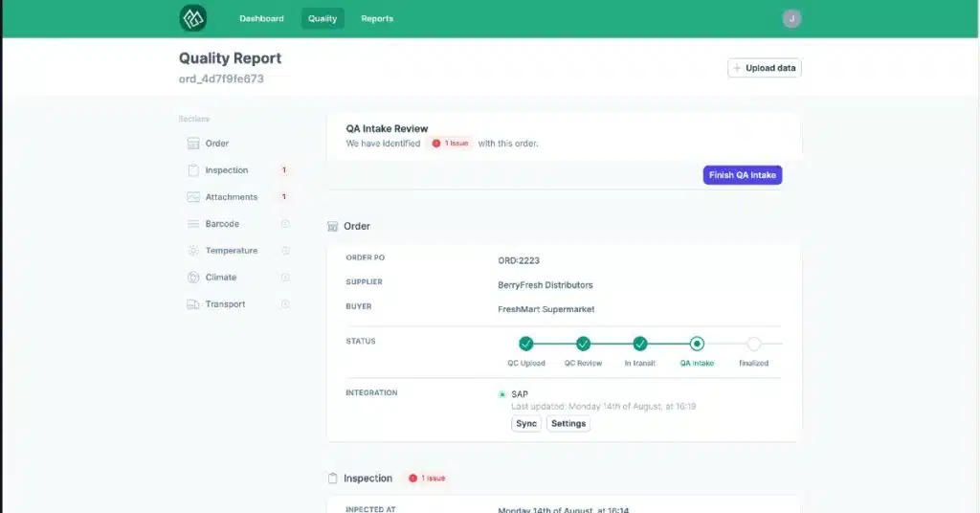
Task: Click the SAP integration status dot
Action: point(501,394)
